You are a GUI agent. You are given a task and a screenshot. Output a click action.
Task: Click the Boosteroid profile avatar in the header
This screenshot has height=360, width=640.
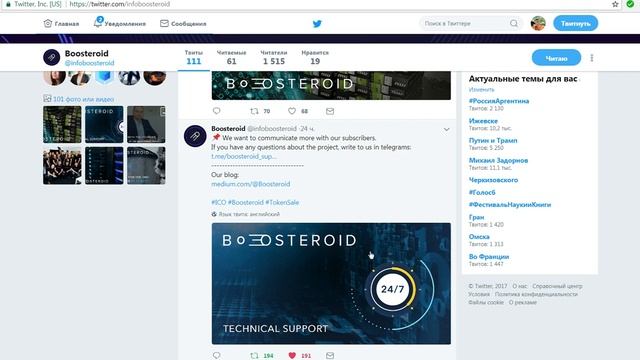pyautogui.click(x=52, y=58)
